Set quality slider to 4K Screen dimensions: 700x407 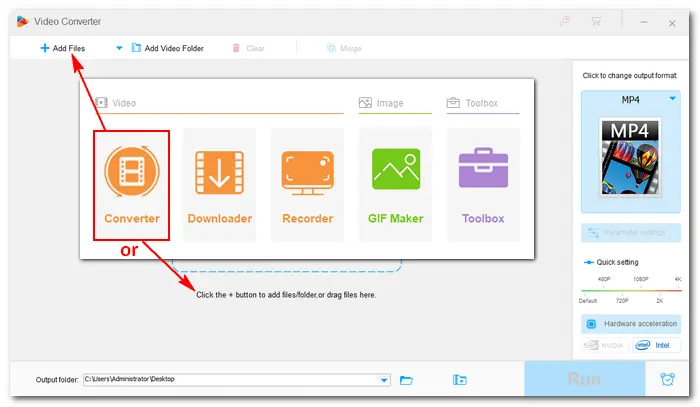pos(678,279)
